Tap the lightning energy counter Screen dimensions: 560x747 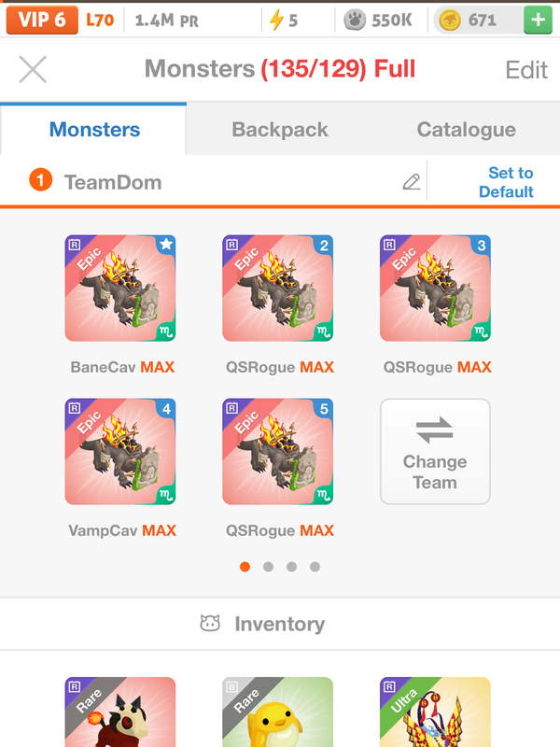click(x=284, y=20)
